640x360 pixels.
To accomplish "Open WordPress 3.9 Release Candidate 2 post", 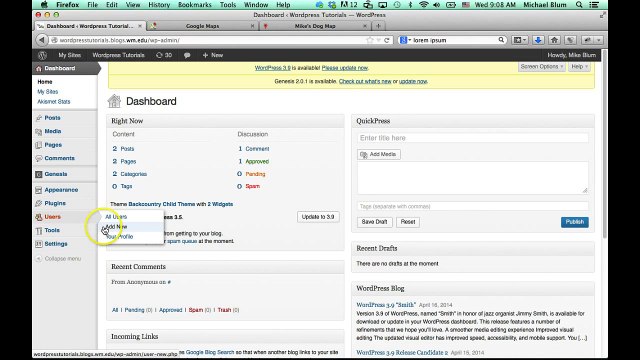I will pyautogui.click(x=402, y=352).
